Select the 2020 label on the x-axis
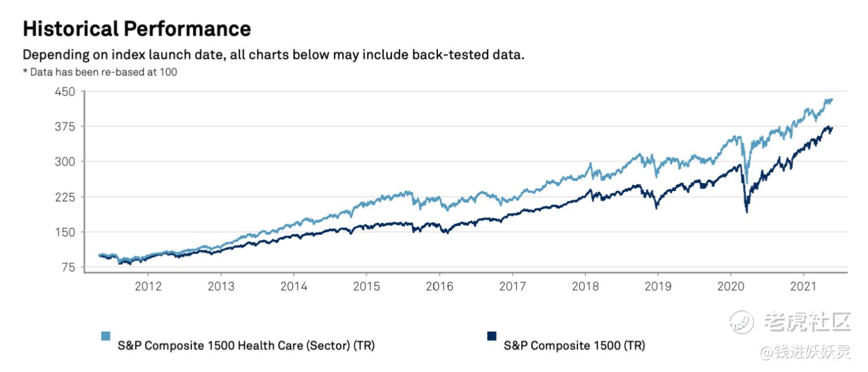The height and width of the screenshot is (372, 868). (x=731, y=285)
